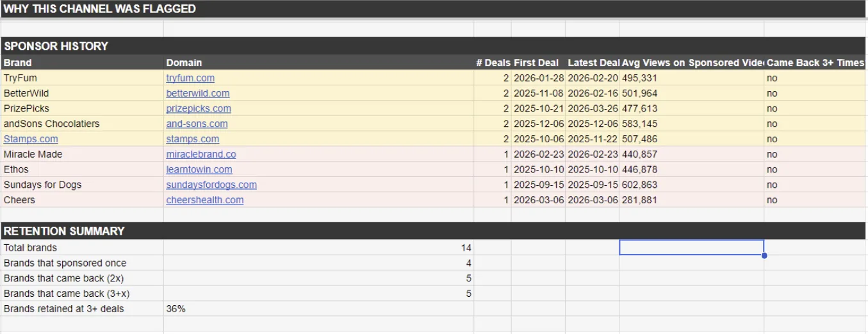Screen dimensions: 868x334
Task: Select the empty highlighted cell in Retention Summary
Action: 691,247
